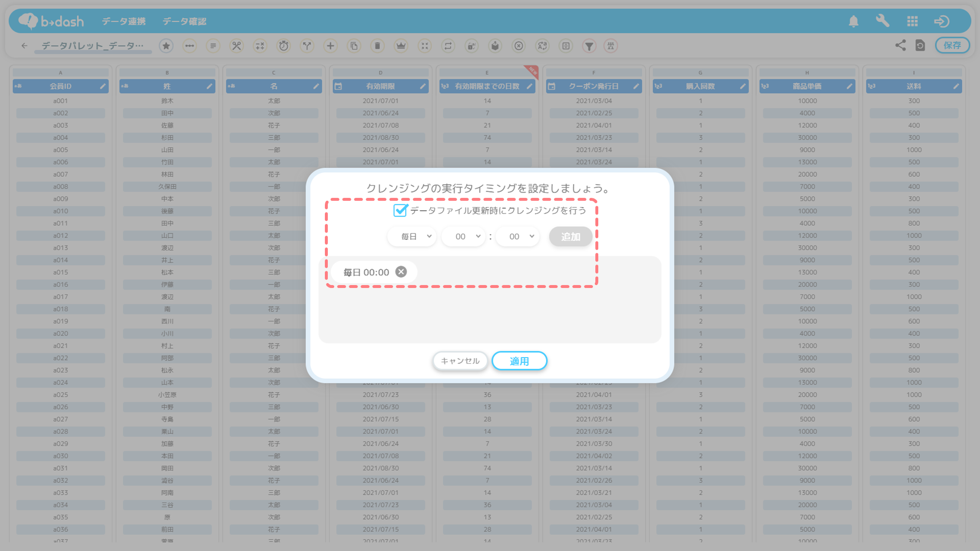Open notifications bell icon
The height and width of the screenshot is (551, 980).
(x=854, y=21)
